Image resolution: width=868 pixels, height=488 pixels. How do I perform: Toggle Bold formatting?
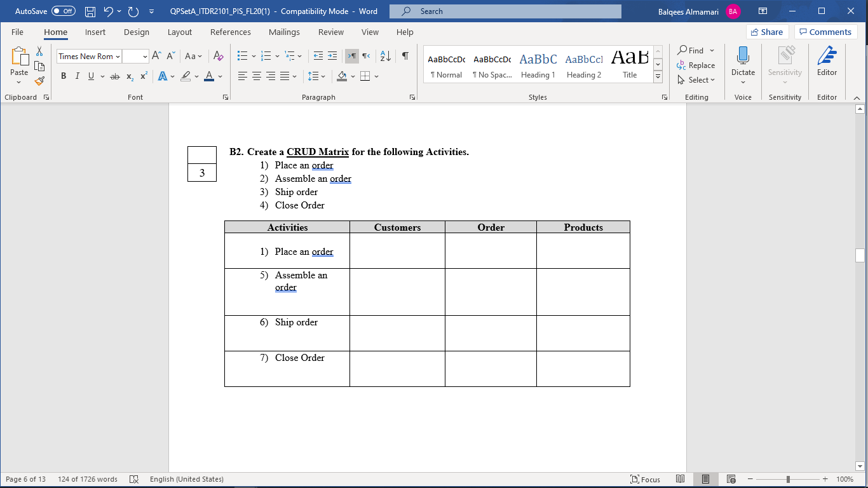(64, 76)
